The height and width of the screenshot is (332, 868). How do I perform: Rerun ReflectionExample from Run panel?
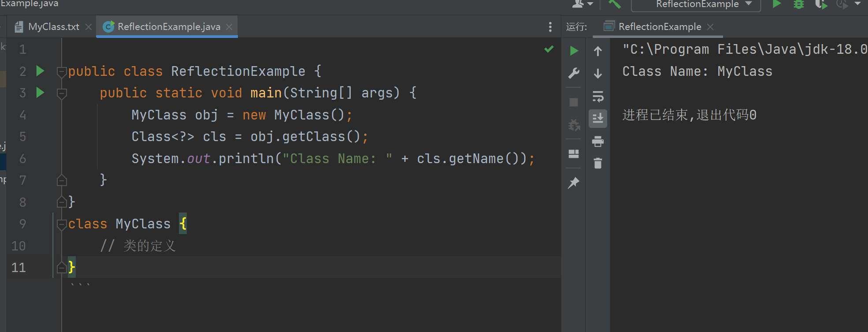click(x=574, y=51)
